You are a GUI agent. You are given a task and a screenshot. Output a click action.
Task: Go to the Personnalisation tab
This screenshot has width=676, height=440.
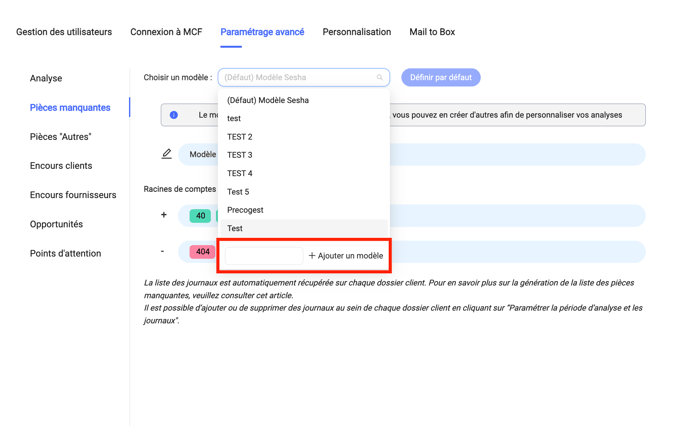(356, 32)
